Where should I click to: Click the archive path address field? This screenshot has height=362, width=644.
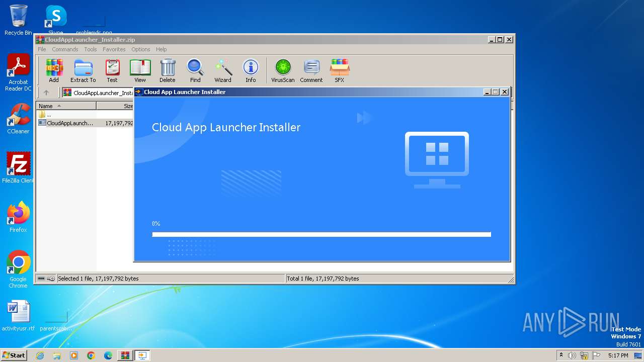99,93
